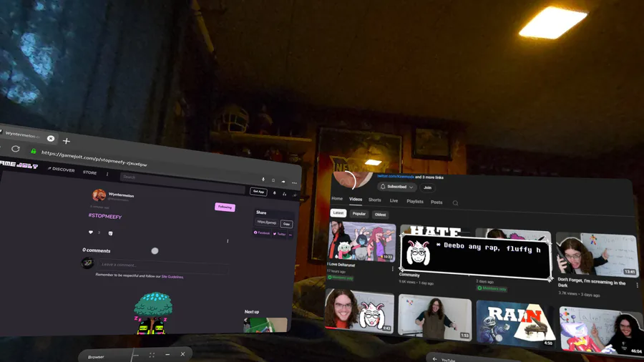Click the Get App button

point(258,191)
